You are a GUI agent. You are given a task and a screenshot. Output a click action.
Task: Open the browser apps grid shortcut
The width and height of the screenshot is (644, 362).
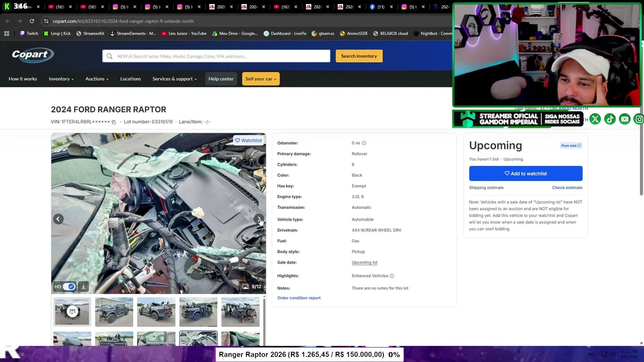click(x=7, y=34)
